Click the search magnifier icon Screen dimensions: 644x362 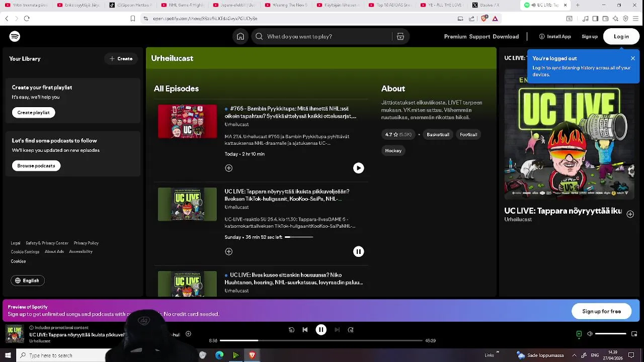(x=259, y=36)
